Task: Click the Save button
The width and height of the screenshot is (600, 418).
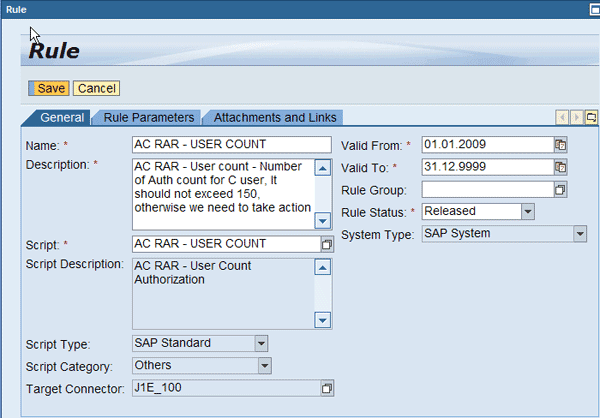Action: coord(50,88)
